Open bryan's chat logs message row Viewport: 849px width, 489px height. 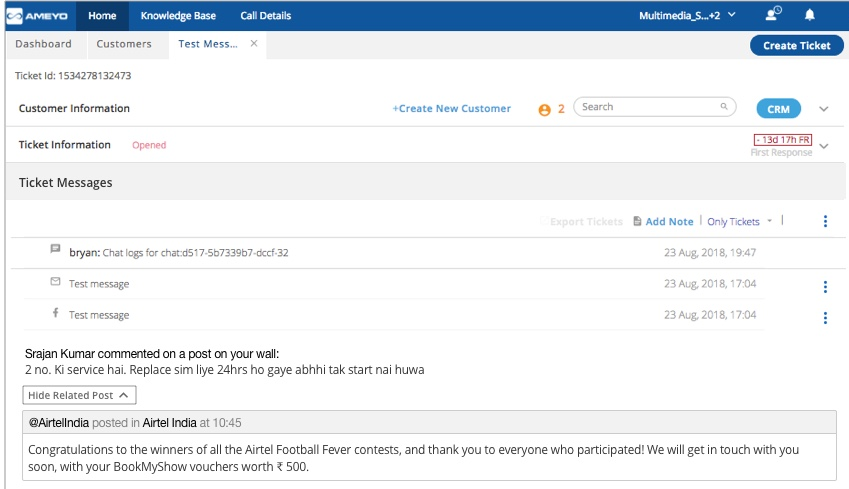pyautogui.click(x=428, y=252)
